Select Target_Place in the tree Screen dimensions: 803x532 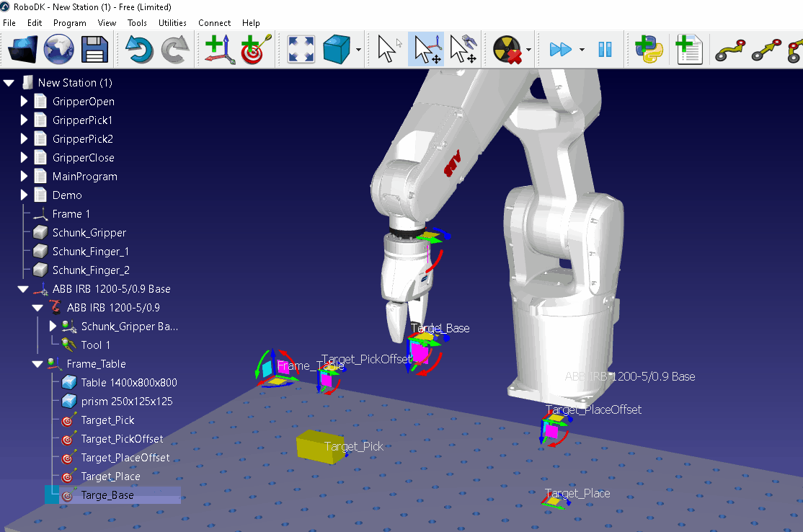110,476
